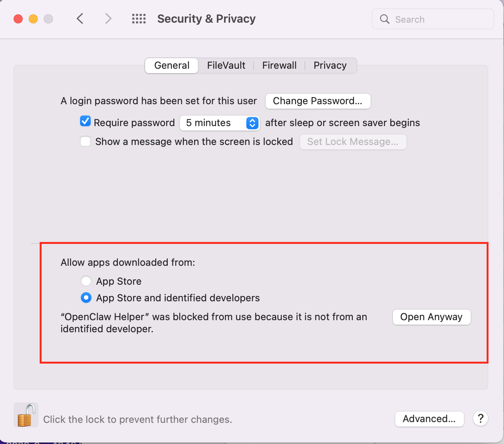This screenshot has height=444, width=504.
Task: Go back with the left chevron arrow
Action: [x=80, y=18]
